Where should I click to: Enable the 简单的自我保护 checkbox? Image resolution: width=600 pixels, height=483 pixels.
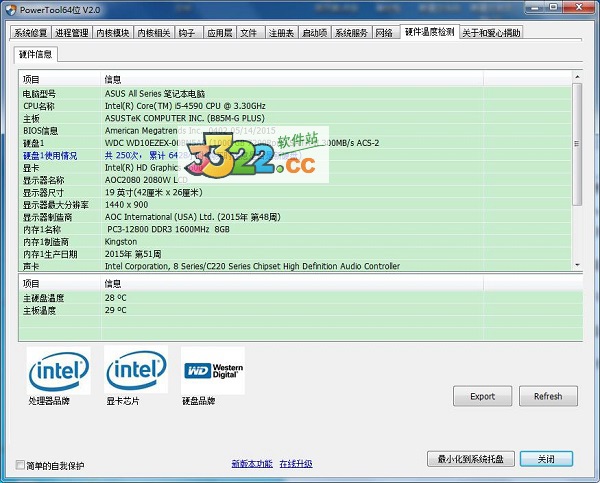tap(20, 465)
